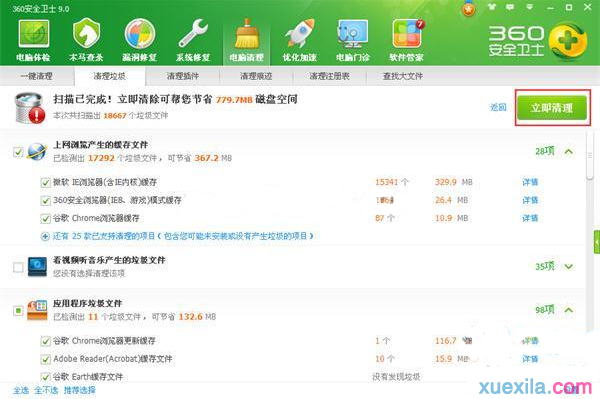Open the main menu dropdown icon in title bar

(x=530, y=7)
